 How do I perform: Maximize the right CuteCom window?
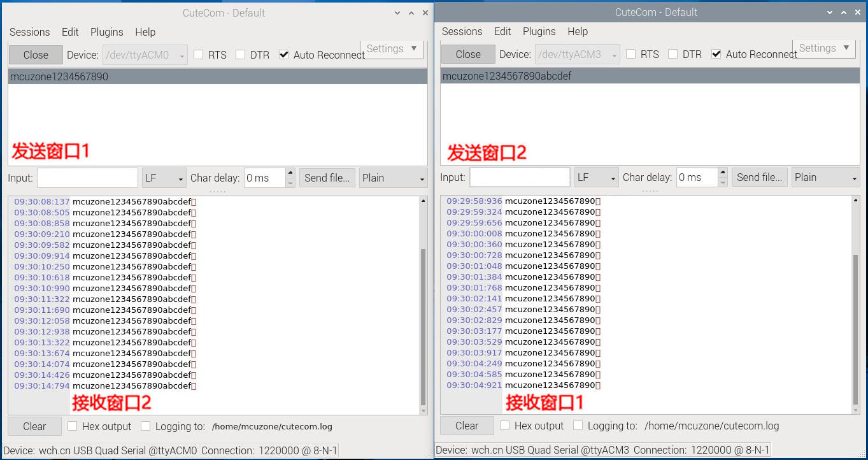(x=844, y=12)
